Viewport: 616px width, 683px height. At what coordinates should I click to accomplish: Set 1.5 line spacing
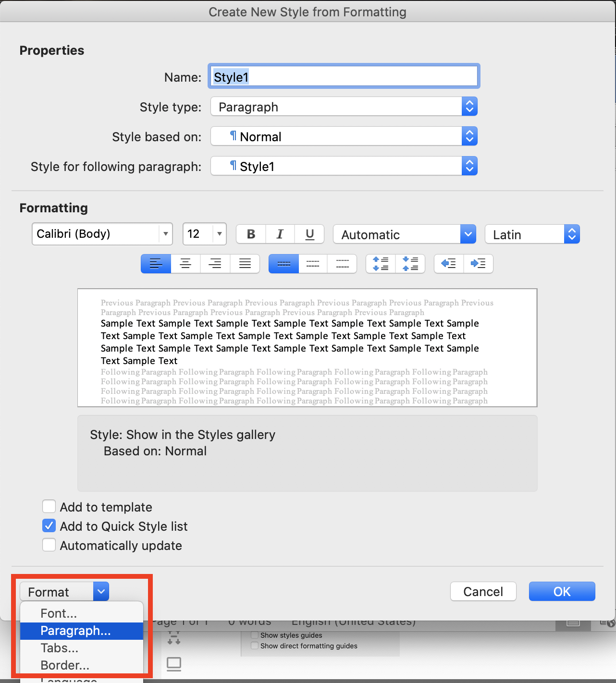pyautogui.click(x=313, y=264)
